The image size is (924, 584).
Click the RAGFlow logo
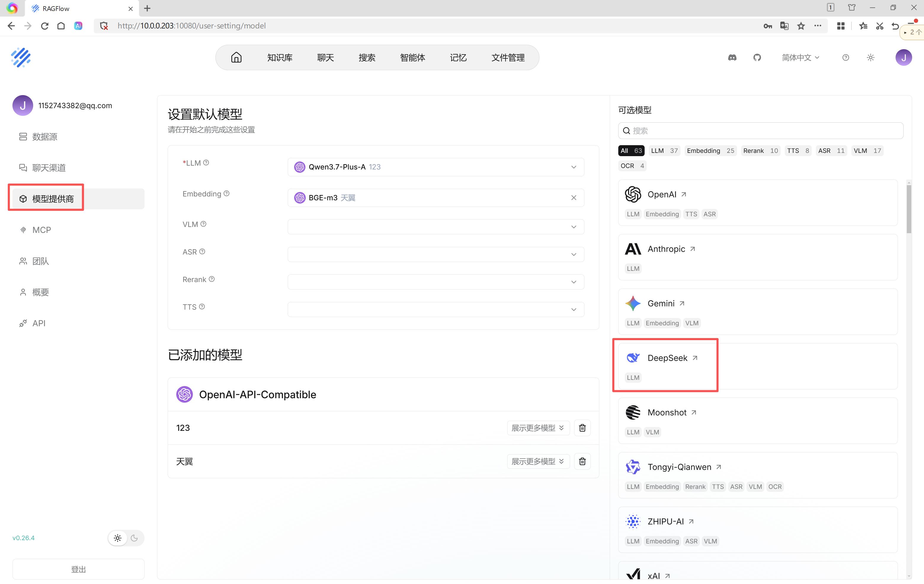(x=21, y=57)
